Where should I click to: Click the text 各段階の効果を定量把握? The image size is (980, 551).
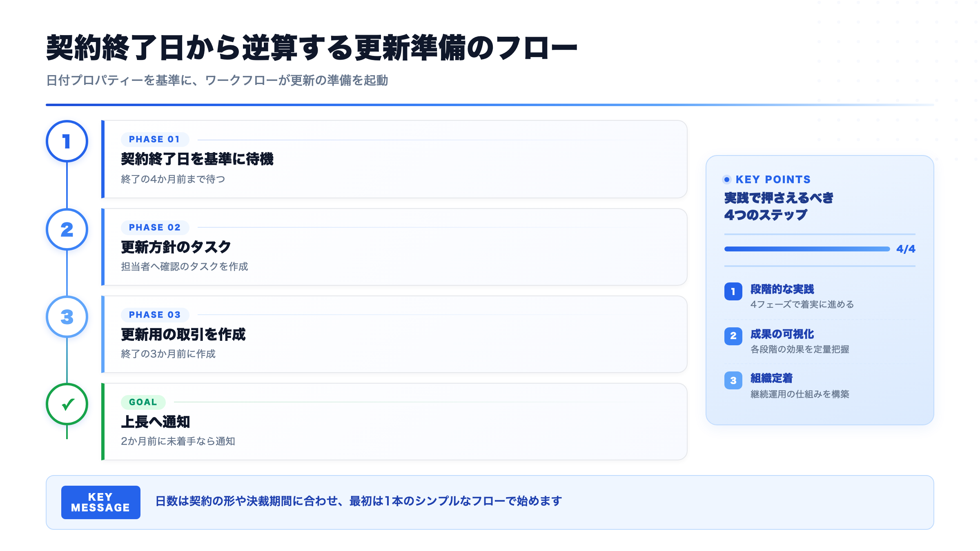tap(800, 349)
